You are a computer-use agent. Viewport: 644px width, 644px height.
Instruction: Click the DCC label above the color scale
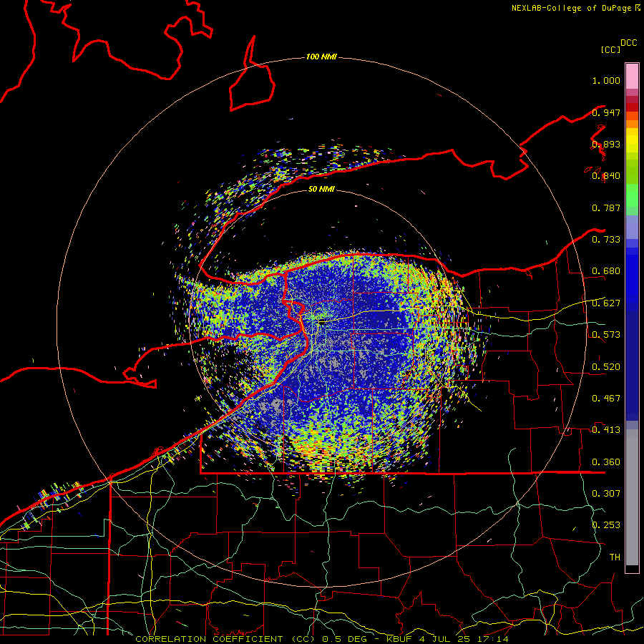click(629, 43)
